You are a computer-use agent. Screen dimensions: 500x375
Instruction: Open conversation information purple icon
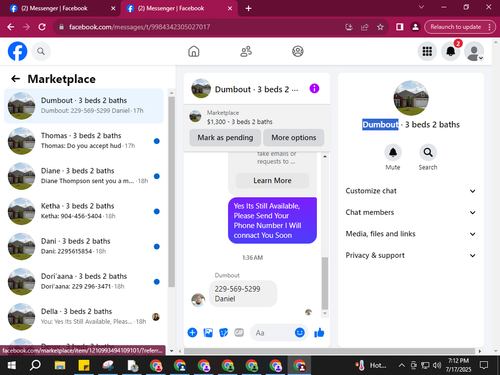point(314,88)
